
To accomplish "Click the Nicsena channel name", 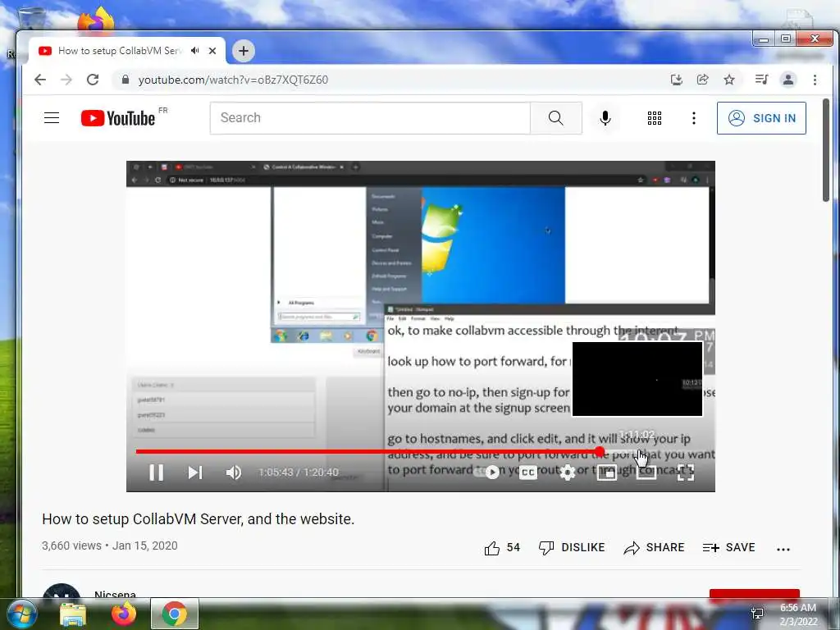I will (x=115, y=594).
